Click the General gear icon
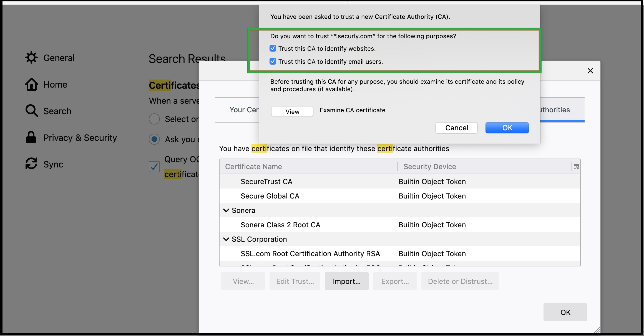 [31, 58]
